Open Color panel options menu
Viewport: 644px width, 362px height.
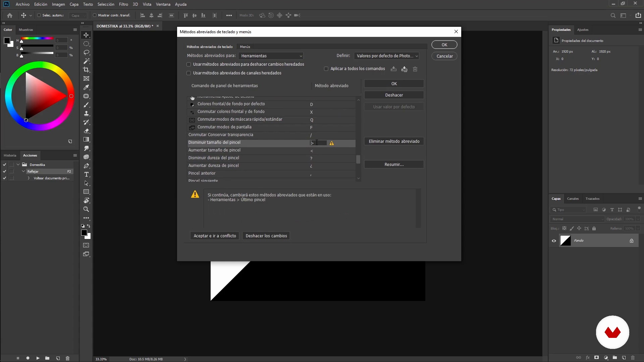pos(75,29)
